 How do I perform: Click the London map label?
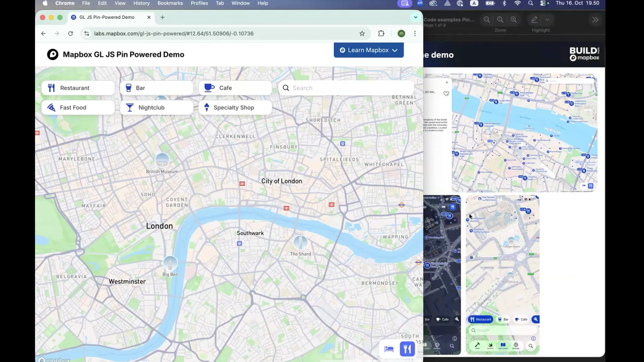tap(159, 226)
